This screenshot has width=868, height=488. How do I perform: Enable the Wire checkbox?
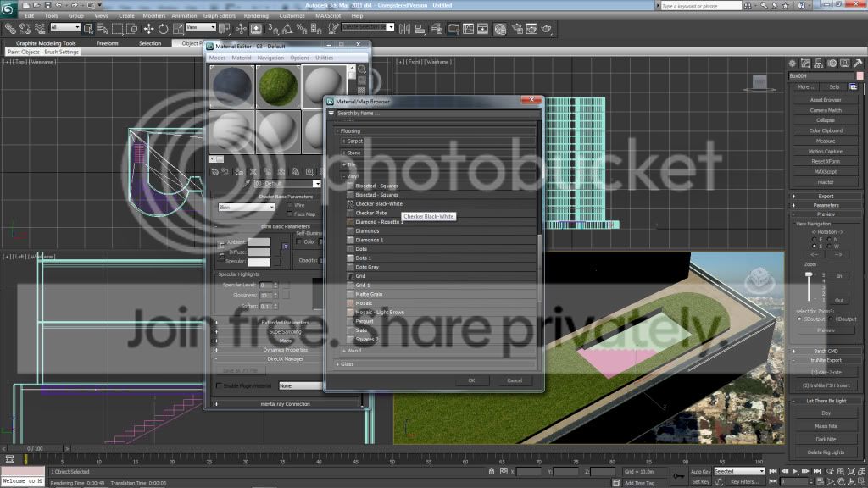click(289, 205)
